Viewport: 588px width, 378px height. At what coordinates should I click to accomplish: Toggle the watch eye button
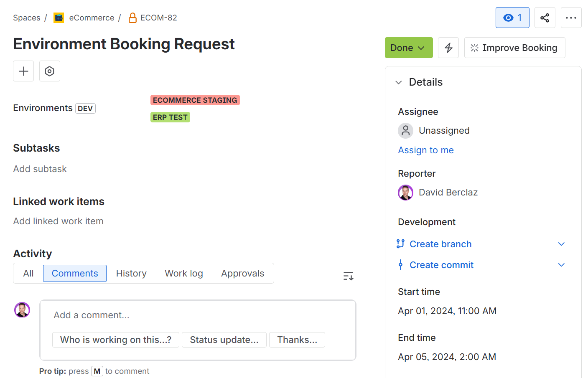tap(512, 18)
